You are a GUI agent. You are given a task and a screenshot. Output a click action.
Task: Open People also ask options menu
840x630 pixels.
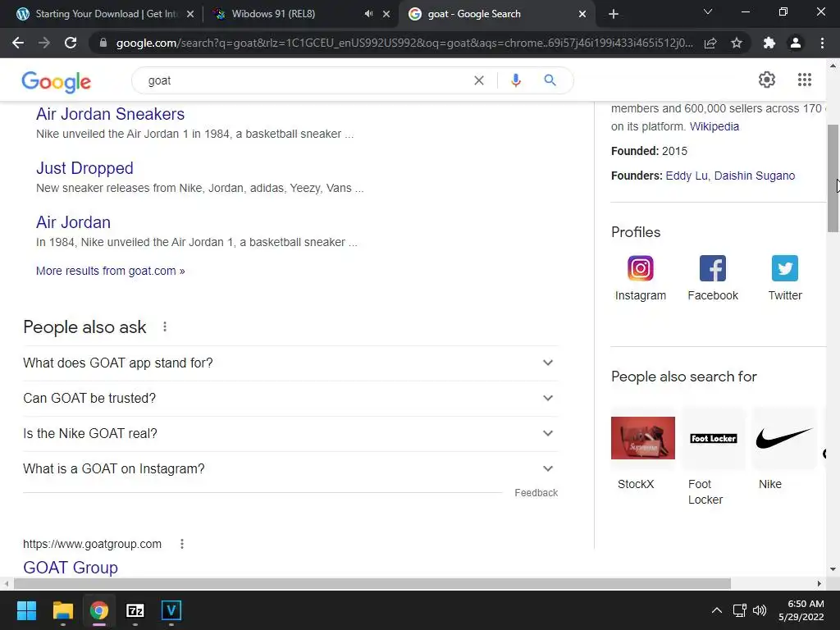coord(165,326)
